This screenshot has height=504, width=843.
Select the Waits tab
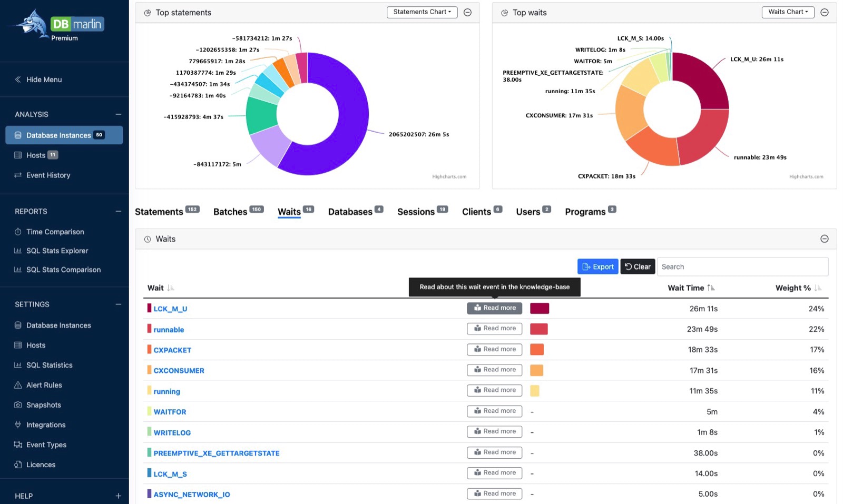tap(296, 212)
